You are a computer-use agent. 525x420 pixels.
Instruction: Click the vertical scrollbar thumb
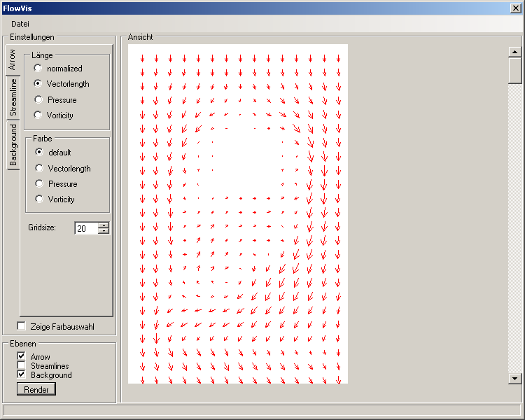(514, 71)
